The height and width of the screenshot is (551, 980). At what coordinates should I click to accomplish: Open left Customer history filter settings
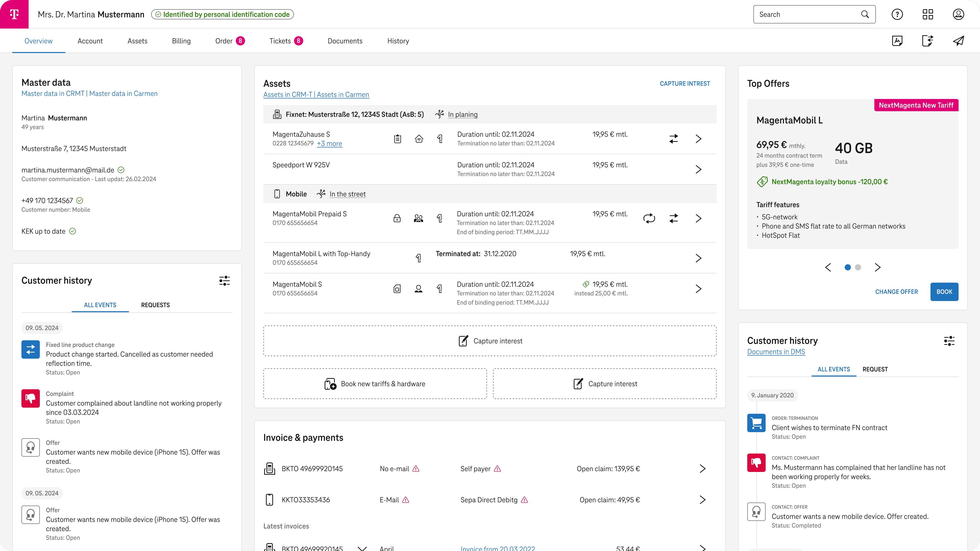tap(225, 281)
